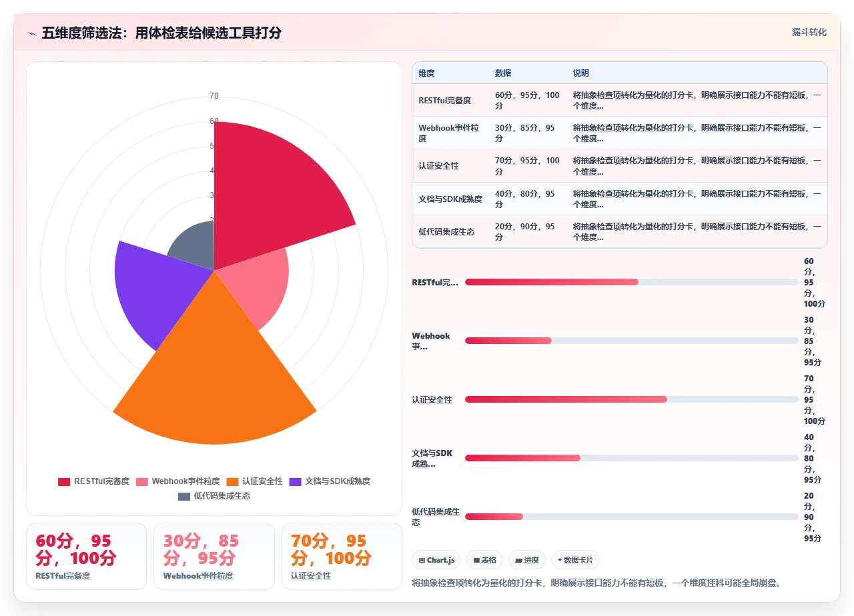Select the 认证安全性 table cell
Screen dimensions: 854x616
(x=450, y=165)
